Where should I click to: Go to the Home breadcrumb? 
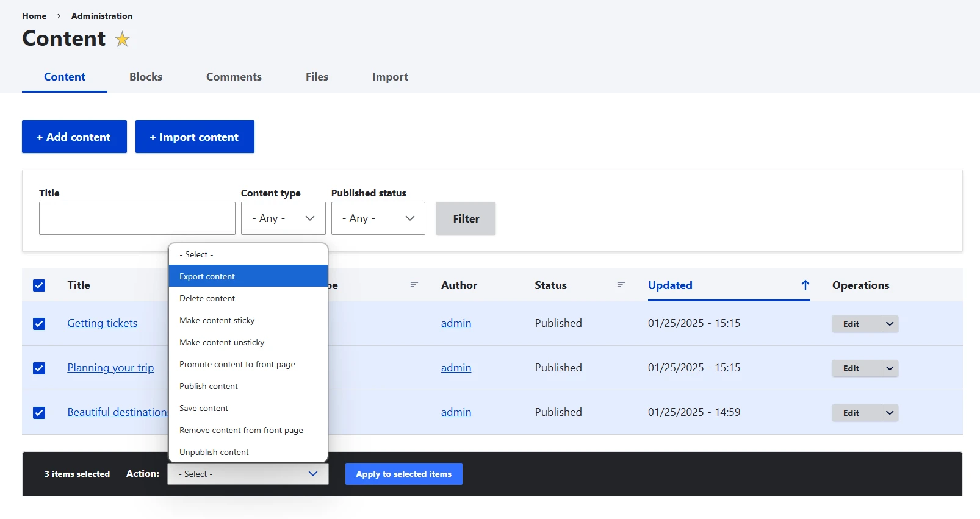34,16
